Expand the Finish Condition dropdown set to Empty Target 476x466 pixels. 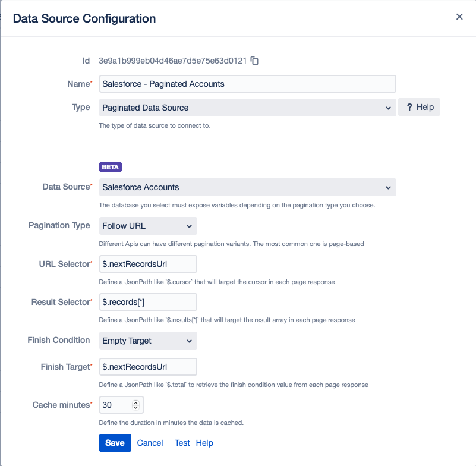click(148, 341)
